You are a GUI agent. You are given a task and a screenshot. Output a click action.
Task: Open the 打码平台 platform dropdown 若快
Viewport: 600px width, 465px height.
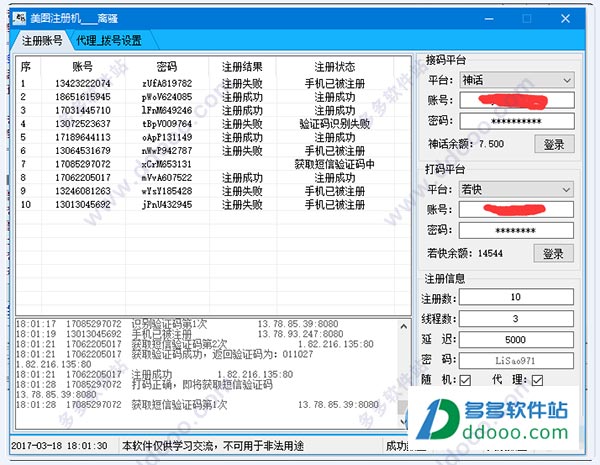516,189
